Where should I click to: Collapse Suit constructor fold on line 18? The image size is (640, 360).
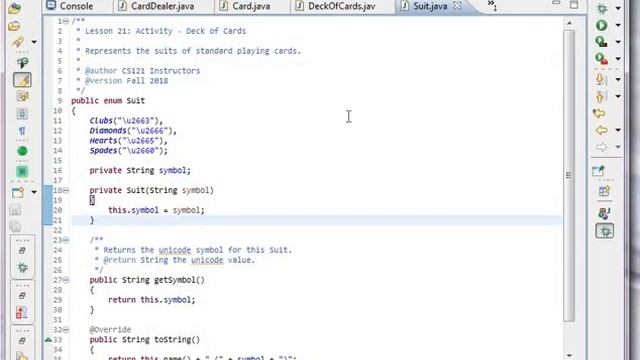point(66,190)
